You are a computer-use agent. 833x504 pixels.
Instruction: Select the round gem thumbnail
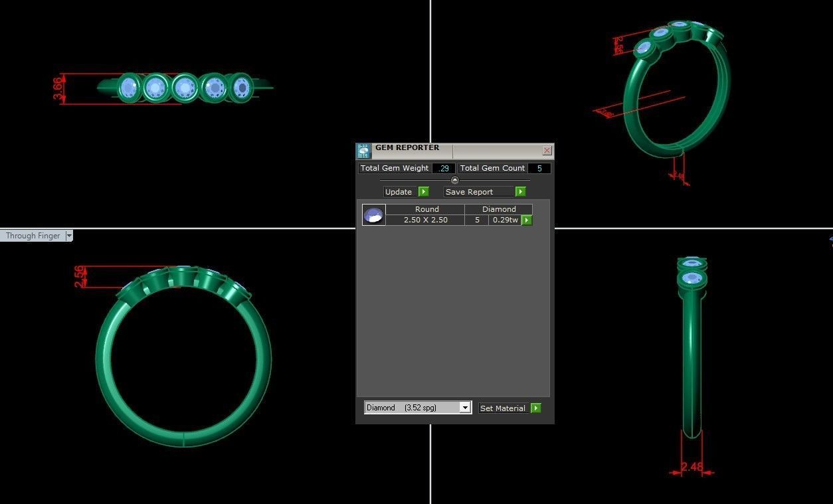coord(374,214)
